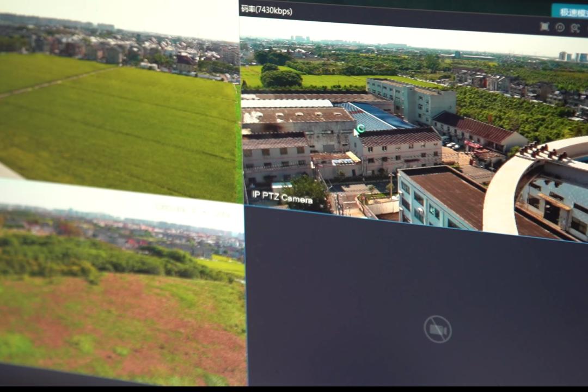The image size is (588, 392).
Task: Click the 码率(7430kbps) bitrate label
Action: click(x=267, y=10)
